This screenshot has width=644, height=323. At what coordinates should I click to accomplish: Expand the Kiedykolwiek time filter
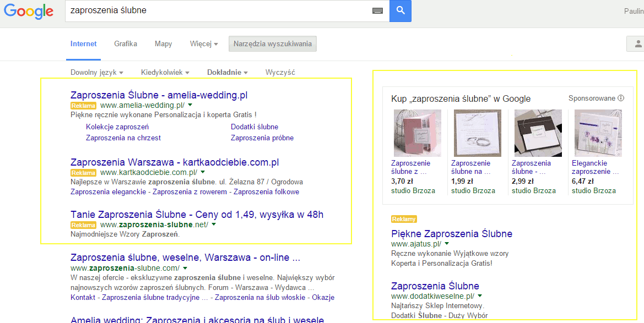pos(165,73)
